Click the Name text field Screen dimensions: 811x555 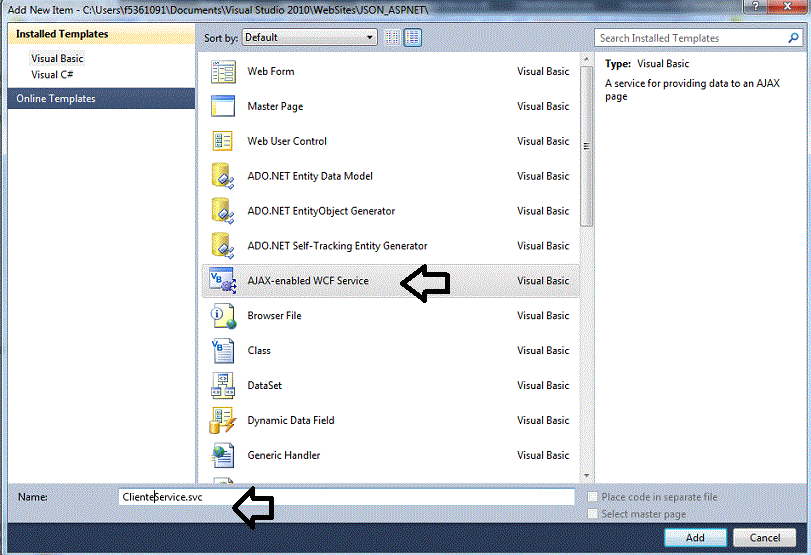[346, 497]
